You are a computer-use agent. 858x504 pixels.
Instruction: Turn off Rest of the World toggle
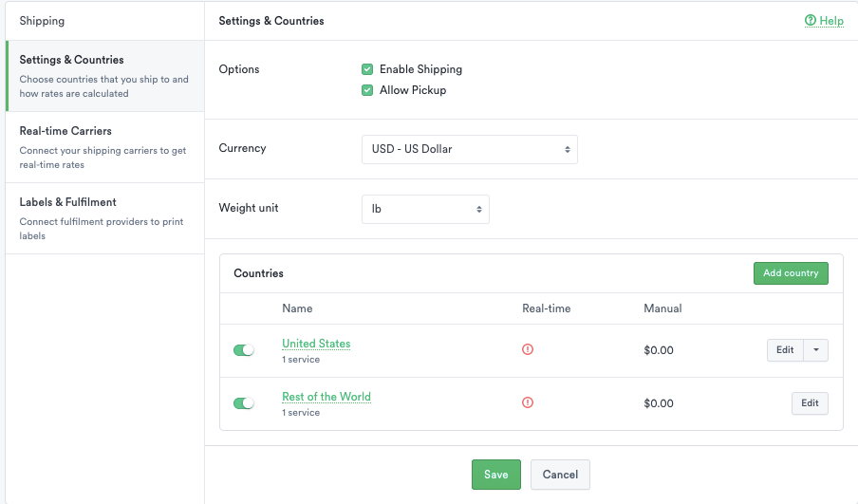[x=244, y=403]
